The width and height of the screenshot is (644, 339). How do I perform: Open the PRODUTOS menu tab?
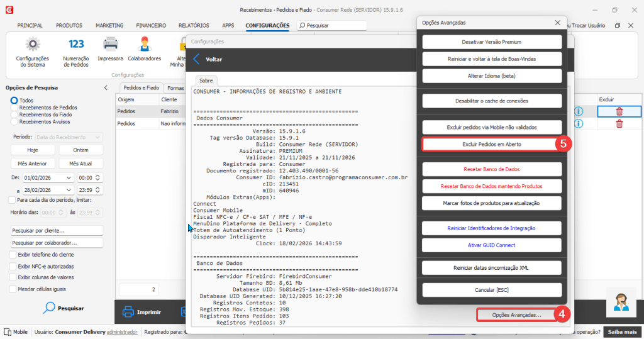tap(69, 26)
